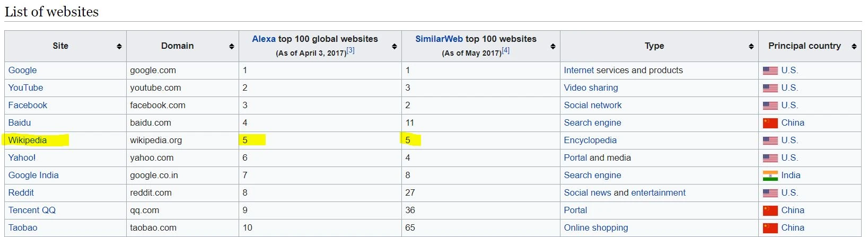868x237 pixels.
Task: Follow Portal link in Tencent QQ row
Action: 575,210
